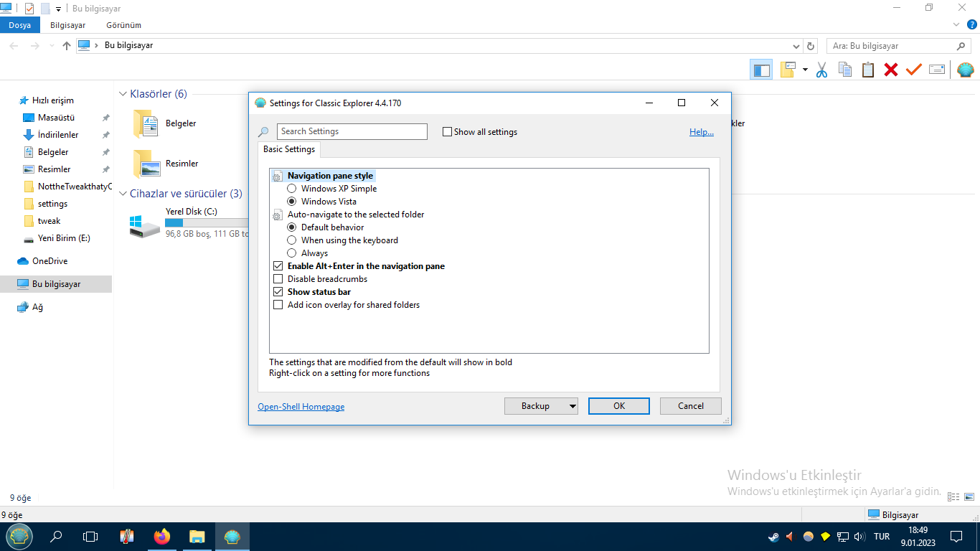Click the search magnifier in Explorer search box
This screenshot has height=551, width=980.
961,46
